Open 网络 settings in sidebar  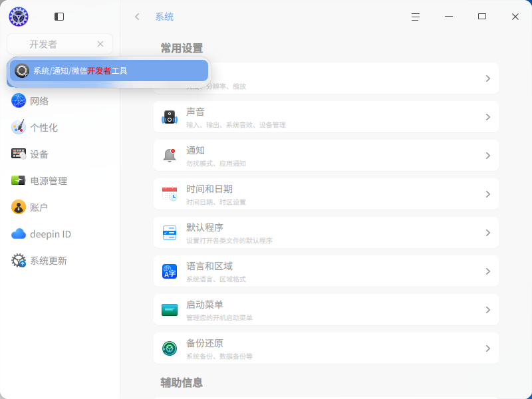coord(60,101)
